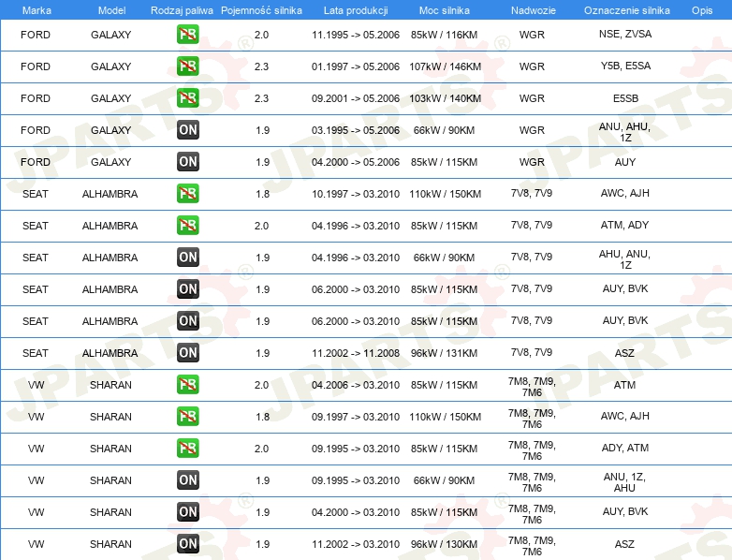The image size is (732, 560).
Task: Click the Opis column header
Action: 702,10
